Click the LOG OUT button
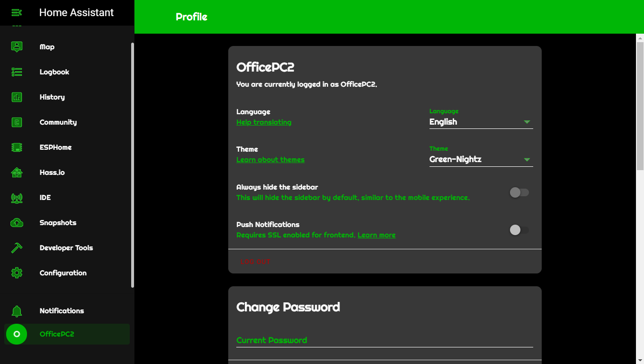The image size is (644, 364). point(256,261)
